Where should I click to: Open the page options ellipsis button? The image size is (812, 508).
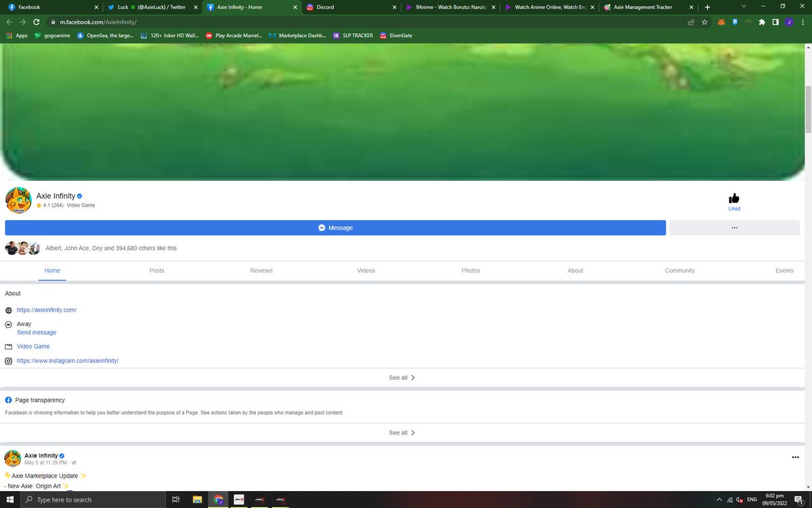[734, 228]
